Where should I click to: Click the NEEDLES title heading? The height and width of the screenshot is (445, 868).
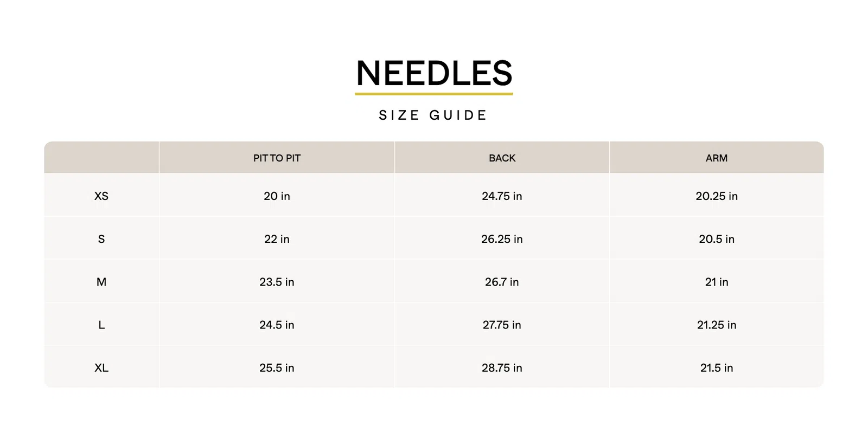434,73
